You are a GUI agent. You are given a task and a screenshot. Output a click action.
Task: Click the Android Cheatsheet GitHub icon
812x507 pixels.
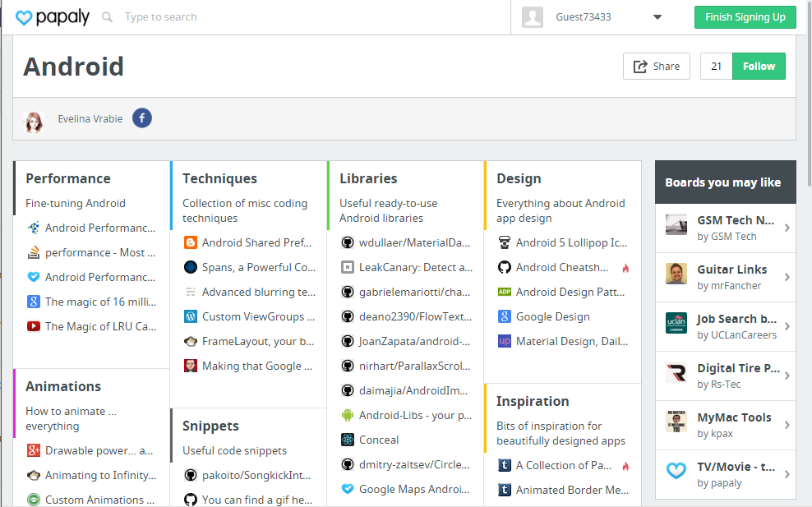tap(505, 267)
